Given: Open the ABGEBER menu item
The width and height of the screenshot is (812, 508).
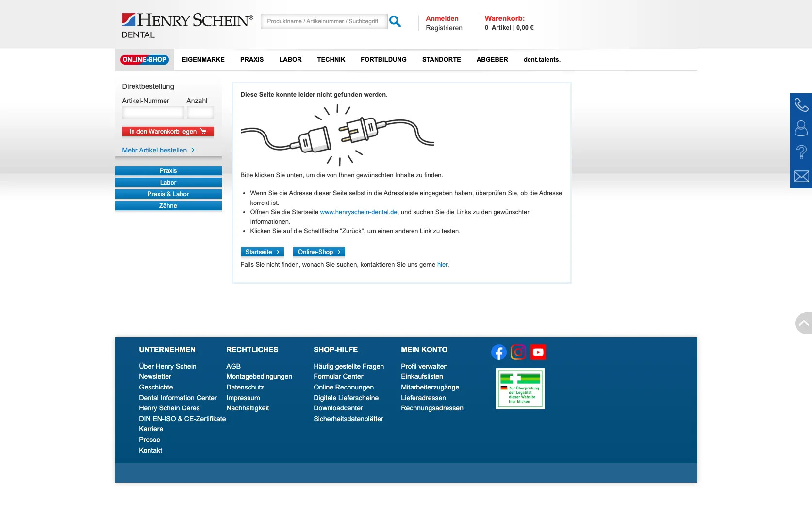Looking at the screenshot, I should (492, 60).
